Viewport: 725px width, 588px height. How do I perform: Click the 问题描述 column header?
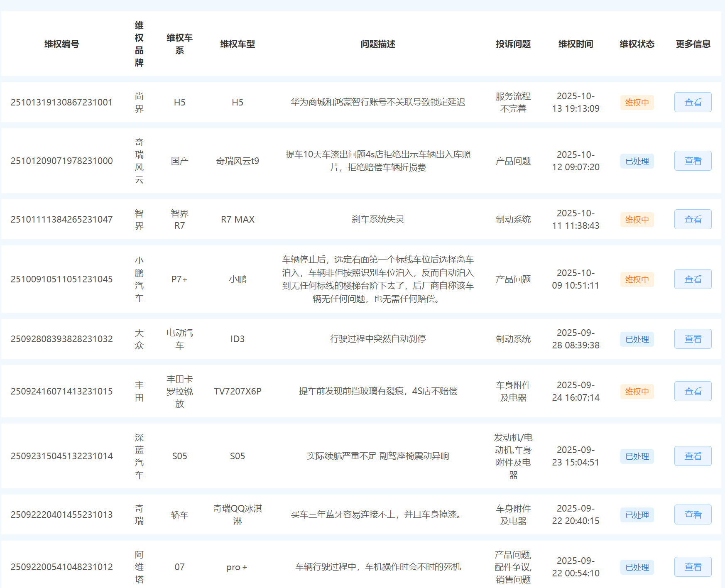(x=378, y=44)
